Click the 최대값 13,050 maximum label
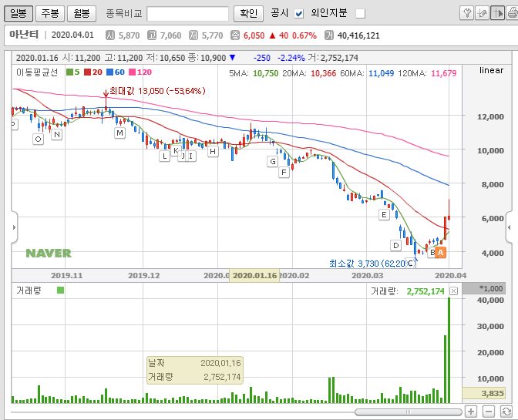The image size is (518, 420). click(x=157, y=91)
